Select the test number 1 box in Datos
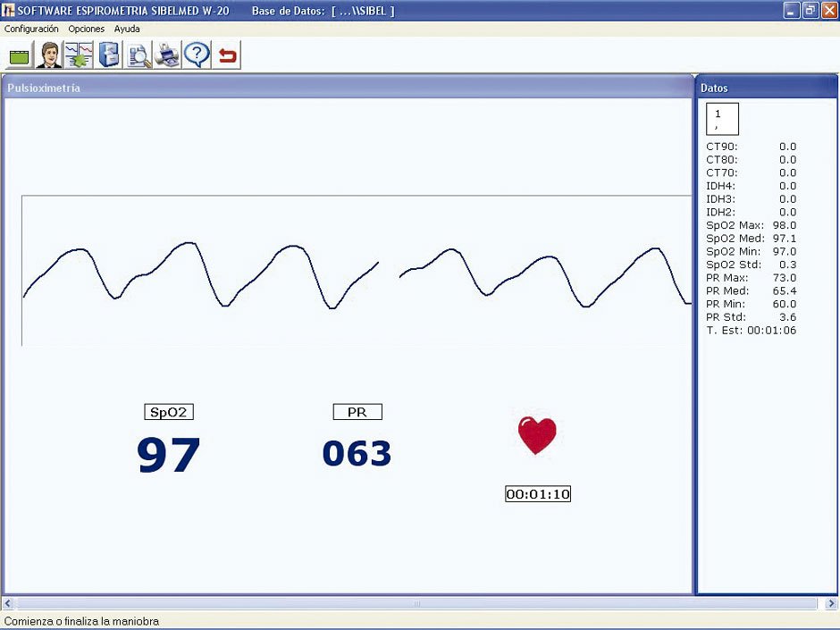 (x=722, y=119)
